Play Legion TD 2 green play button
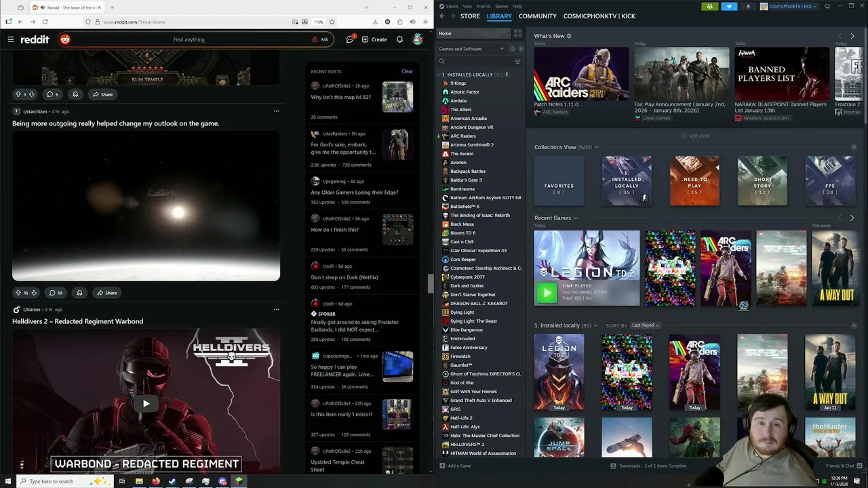Viewport: 868px width, 488px height. pyautogui.click(x=547, y=293)
